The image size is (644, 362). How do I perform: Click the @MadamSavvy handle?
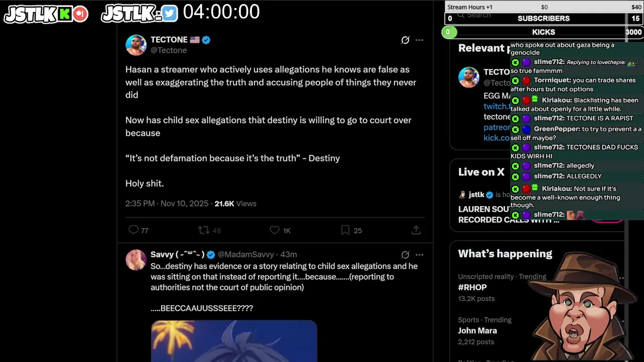pos(246,254)
